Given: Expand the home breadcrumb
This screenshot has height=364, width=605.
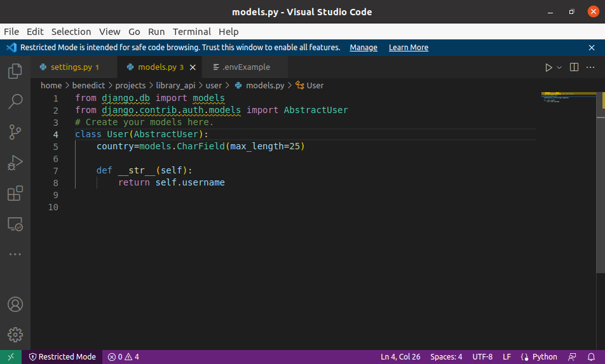Looking at the screenshot, I should coord(51,85).
